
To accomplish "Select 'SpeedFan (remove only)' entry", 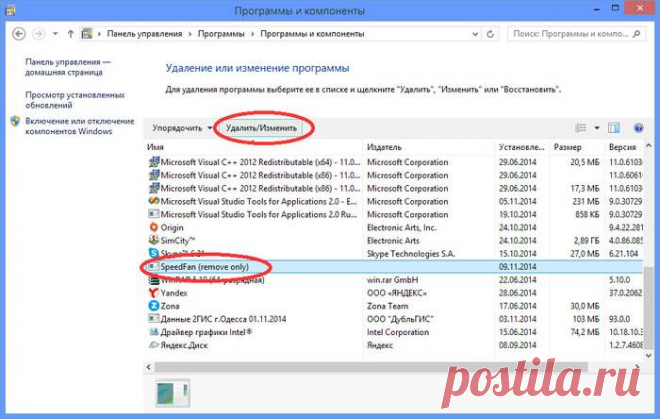I will 205,267.
